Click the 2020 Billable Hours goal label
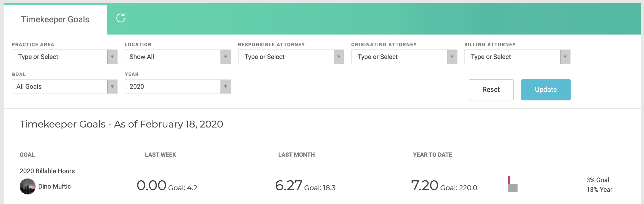The image size is (644, 204). click(x=47, y=171)
